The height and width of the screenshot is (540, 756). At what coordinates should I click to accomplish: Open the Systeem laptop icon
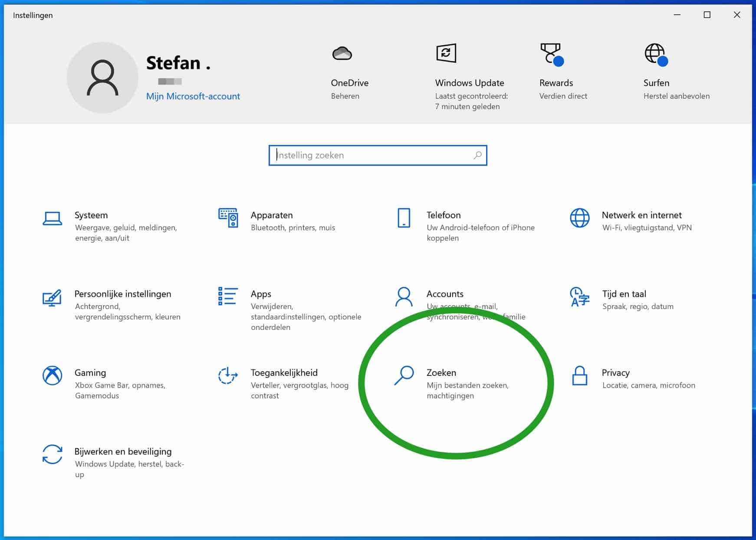(52, 219)
